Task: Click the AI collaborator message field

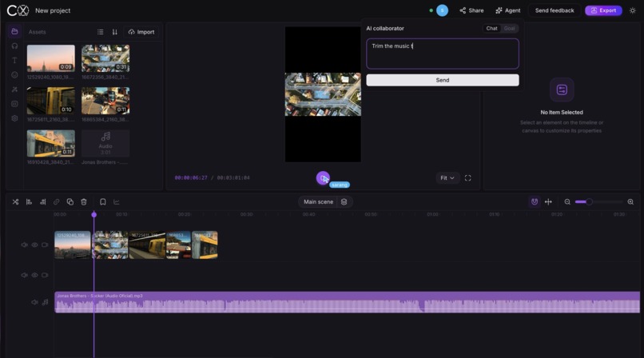Action: tap(443, 54)
